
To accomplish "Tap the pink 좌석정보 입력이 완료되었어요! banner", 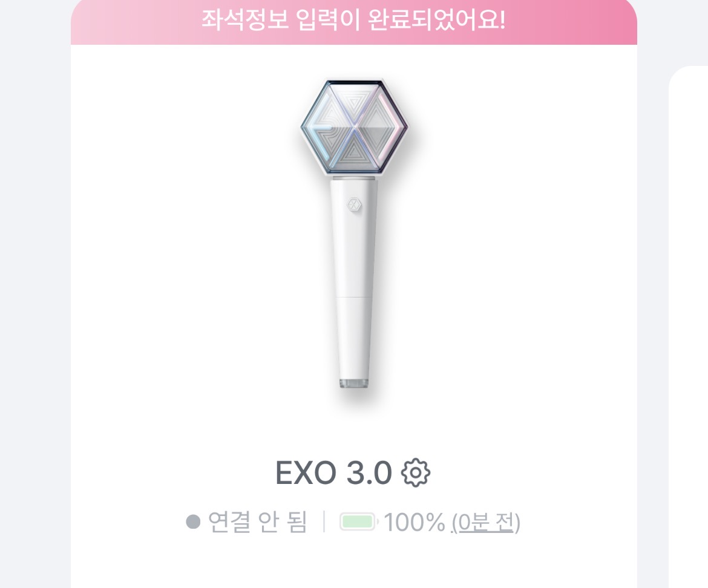I will click(x=354, y=21).
